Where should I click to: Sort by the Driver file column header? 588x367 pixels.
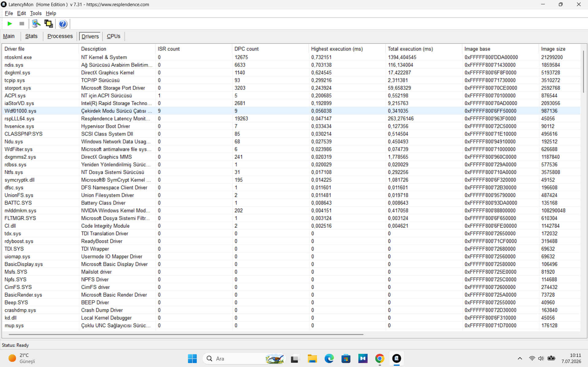40,49
